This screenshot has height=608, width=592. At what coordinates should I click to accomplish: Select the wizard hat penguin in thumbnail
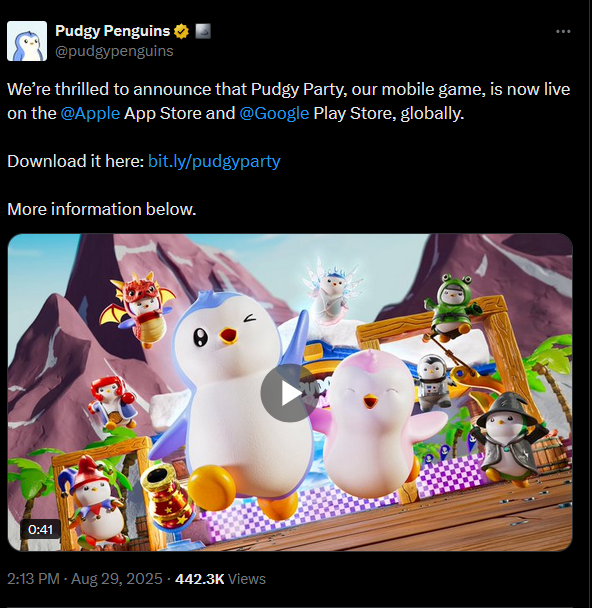(508, 440)
